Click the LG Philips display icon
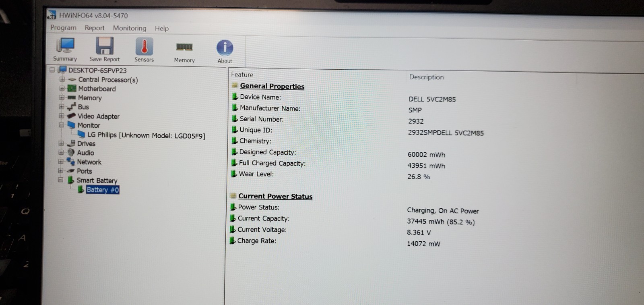 81,134
